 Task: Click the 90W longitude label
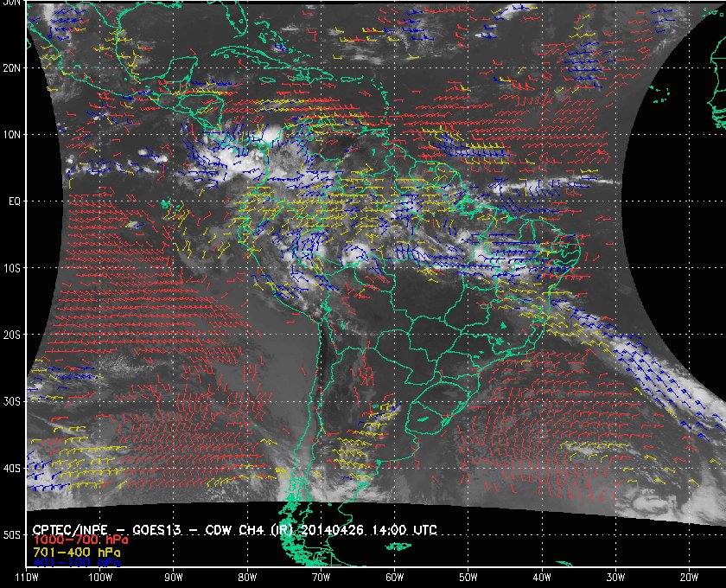pos(174,576)
